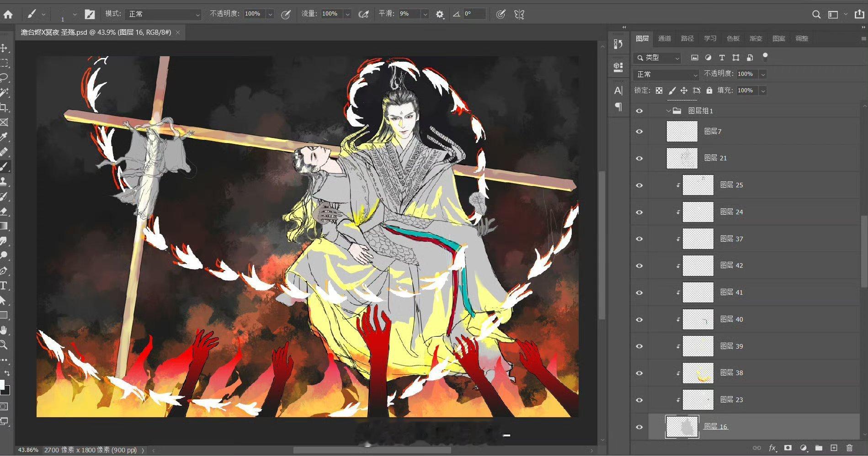Click the foreground color swatch
Image resolution: width=868 pixels, height=456 pixels.
tap(2, 385)
